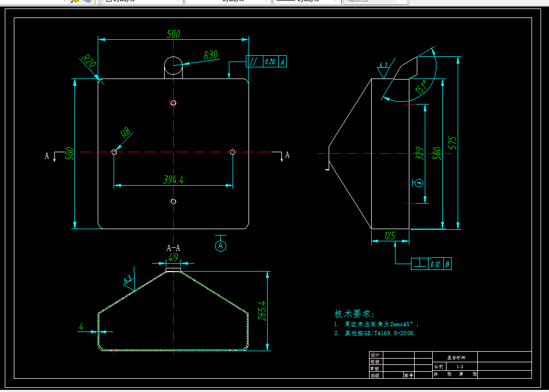Select note 2 referencing GB/T4169.8-2006
Viewport: 549px width, 392px height.
(375, 333)
